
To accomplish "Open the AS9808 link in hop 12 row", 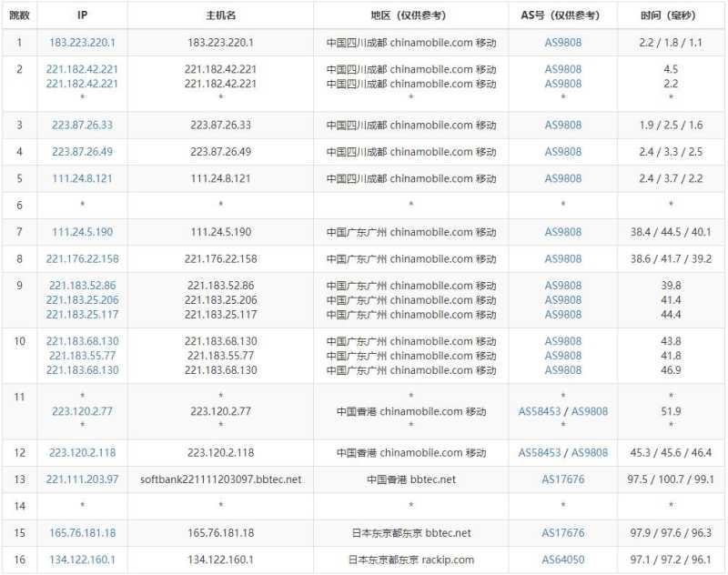I will pyautogui.click(x=589, y=453).
